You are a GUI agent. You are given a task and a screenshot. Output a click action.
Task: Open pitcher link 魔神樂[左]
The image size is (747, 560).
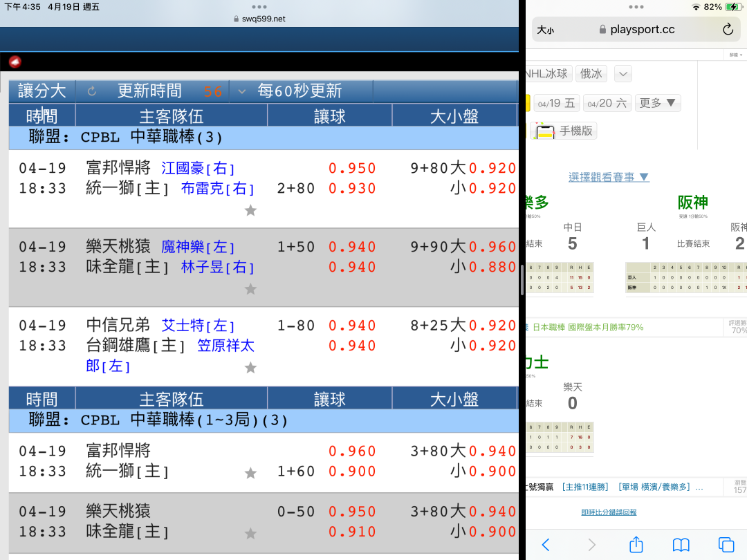[198, 247]
